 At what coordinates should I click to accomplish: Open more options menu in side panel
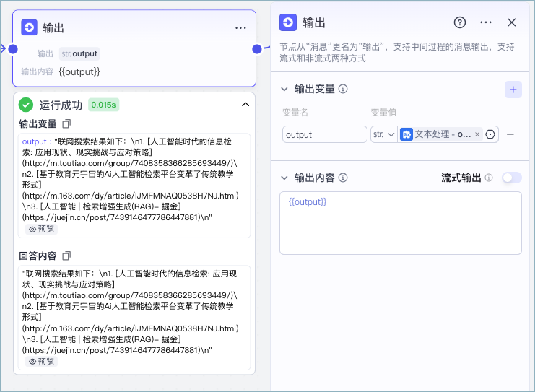[485, 22]
